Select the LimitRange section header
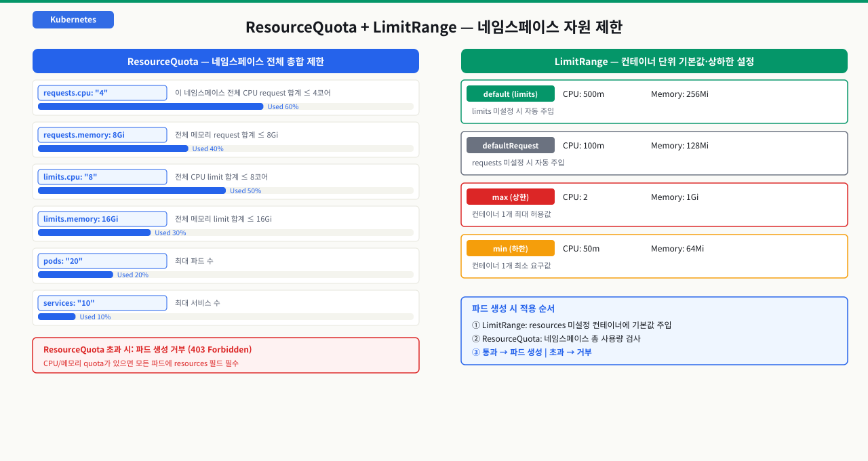 point(654,61)
